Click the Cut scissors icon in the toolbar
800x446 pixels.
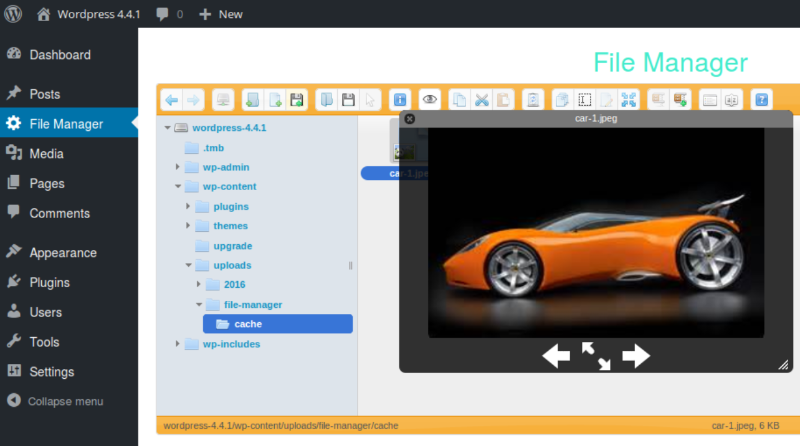[481, 99]
